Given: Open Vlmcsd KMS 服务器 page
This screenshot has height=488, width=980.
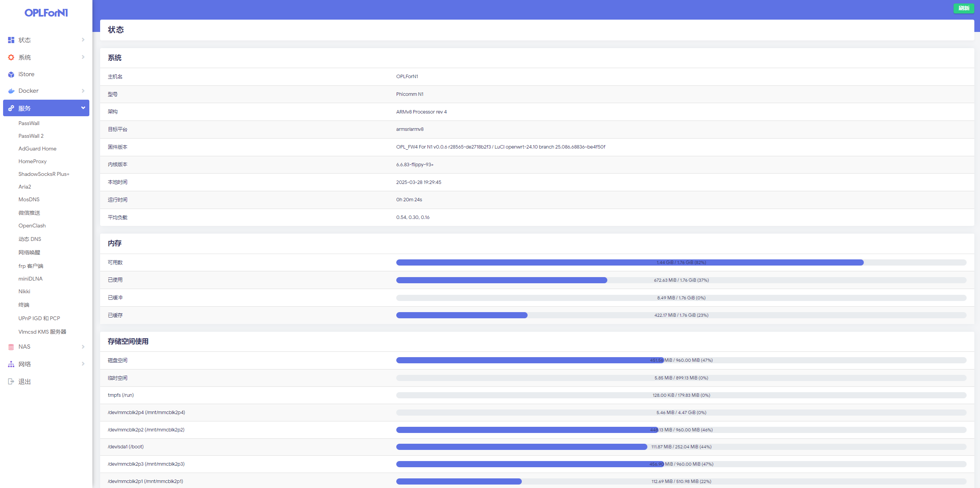Looking at the screenshot, I should [42, 332].
